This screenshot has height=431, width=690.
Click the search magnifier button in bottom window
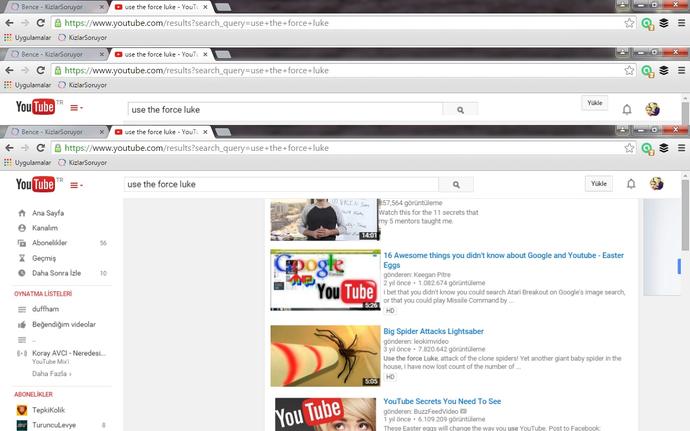(456, 185)
